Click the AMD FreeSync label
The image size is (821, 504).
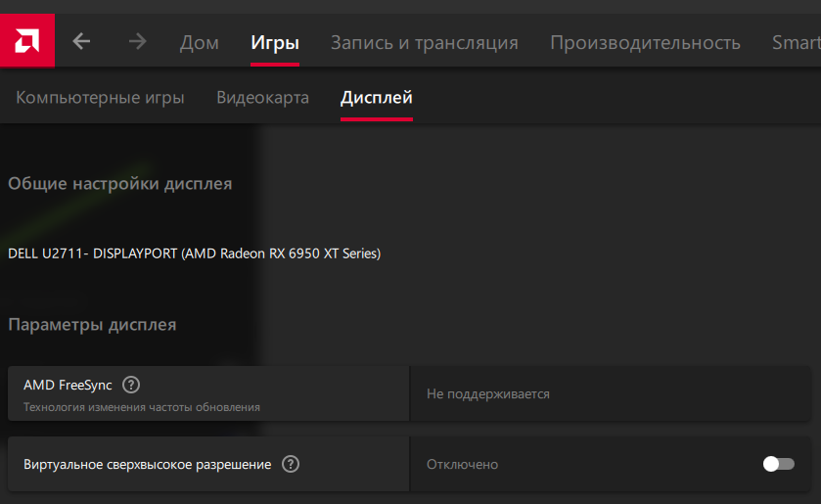[x=68, y=385]
